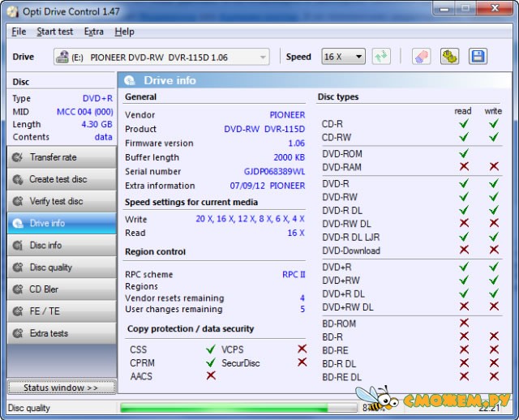The width and height of the screenshot is (519, 420).
Task: Click the DVD+RW DL write cross
Action: click(x=494, y=306)
